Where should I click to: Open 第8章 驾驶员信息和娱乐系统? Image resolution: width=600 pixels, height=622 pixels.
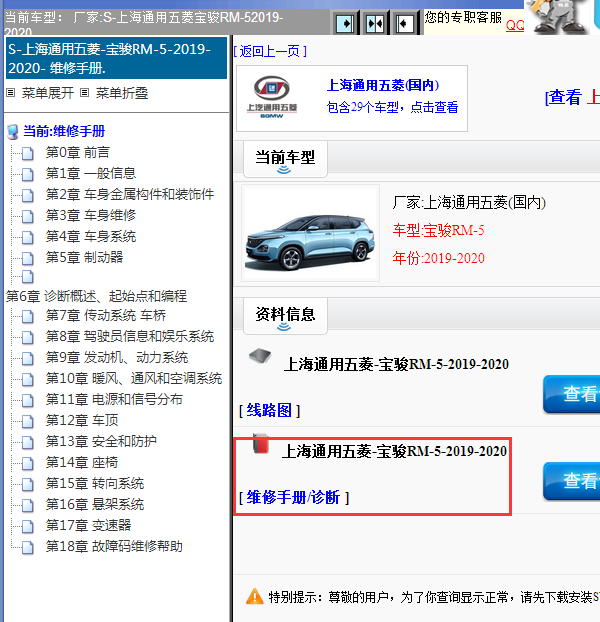click(x=130, y=337)
